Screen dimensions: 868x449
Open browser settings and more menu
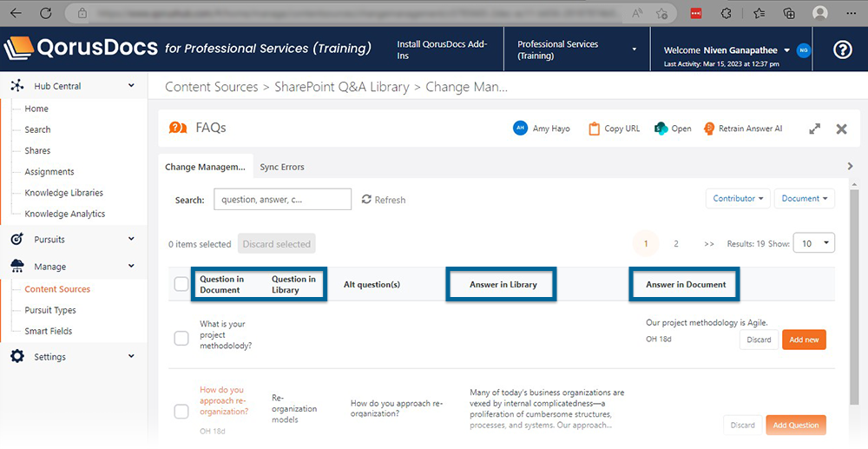[x=852, y=13]
